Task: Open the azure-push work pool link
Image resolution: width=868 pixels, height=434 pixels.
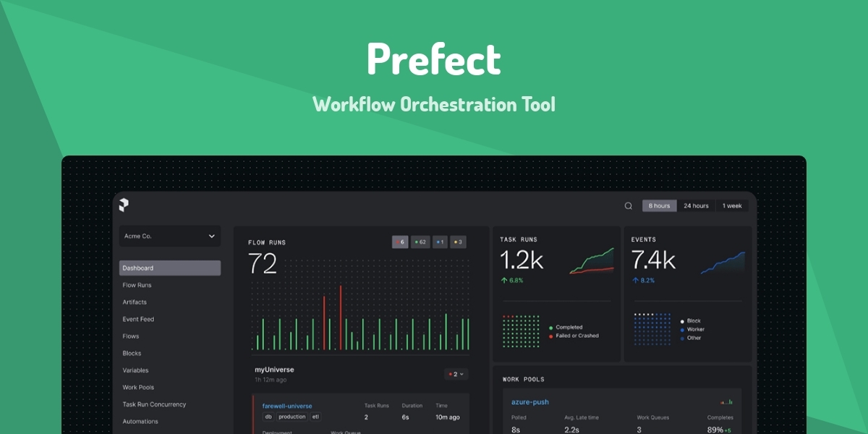Action: (529, 402)
